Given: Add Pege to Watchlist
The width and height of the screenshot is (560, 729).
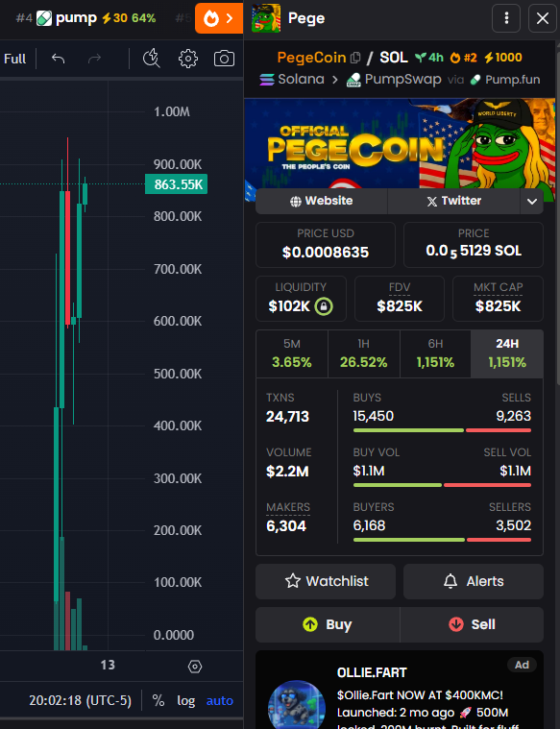Looking at the screenshot, I should coord(326,581).
